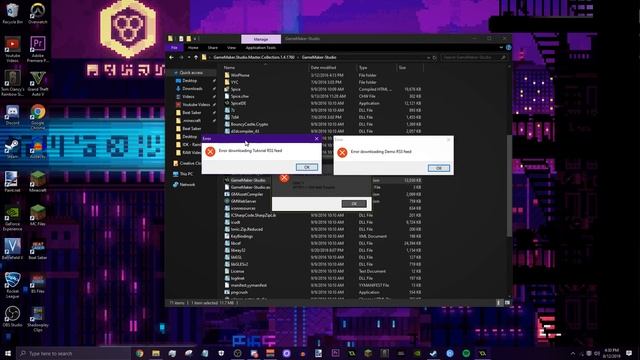This screenshot has height=360, width=640.
Task: Close the Tutorial RSS feed error dialog
Action: click(x=317, y=139)
